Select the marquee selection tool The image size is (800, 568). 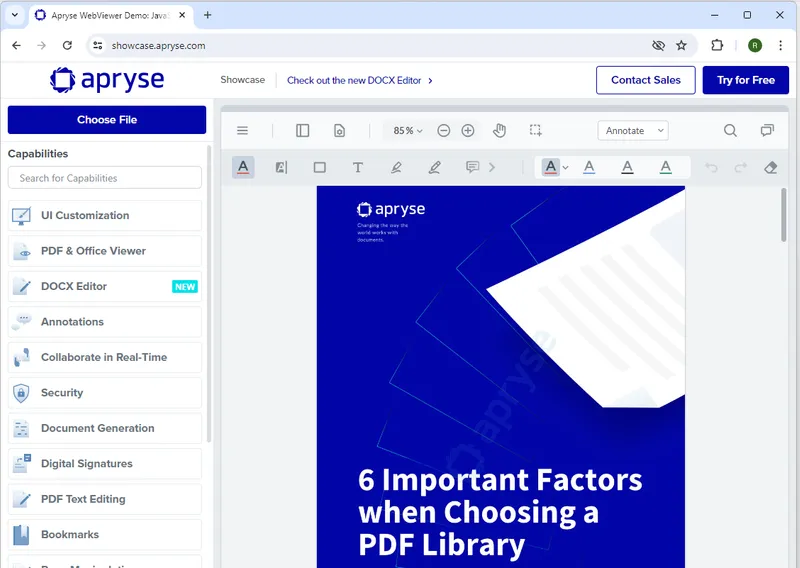535,131
